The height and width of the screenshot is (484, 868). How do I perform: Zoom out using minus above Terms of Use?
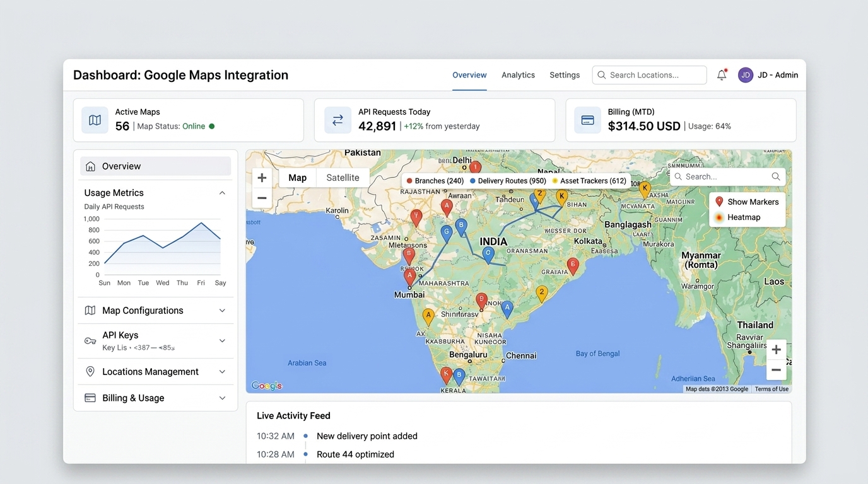[776, 370]
